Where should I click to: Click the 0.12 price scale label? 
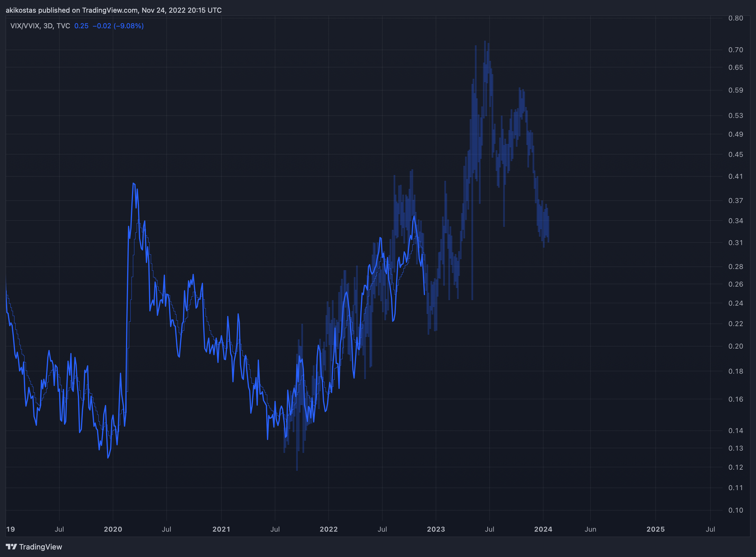tap(736, 467)
